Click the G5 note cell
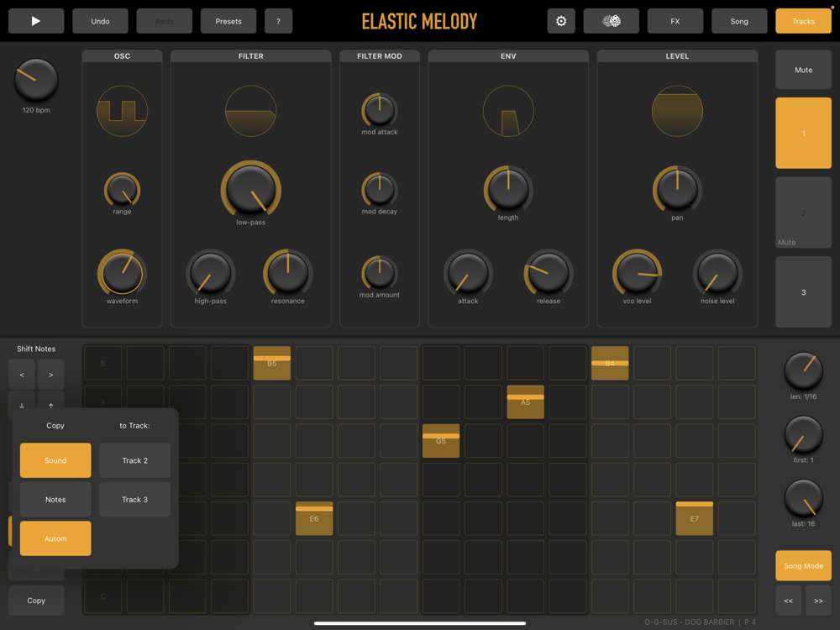This screenshot has height=630, width=840. pos(441,441)
